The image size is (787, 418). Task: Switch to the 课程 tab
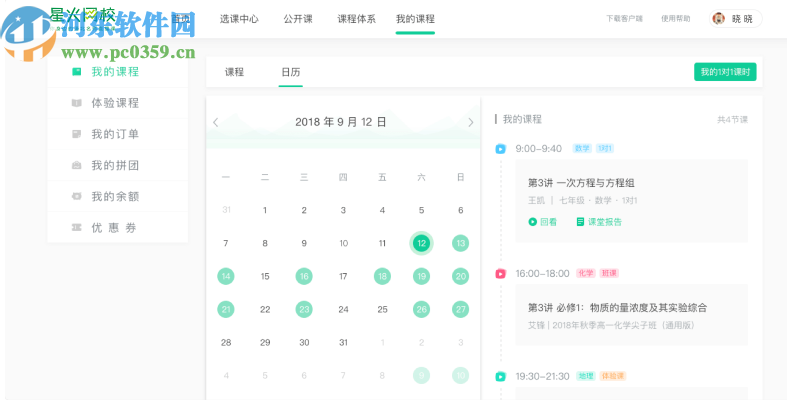[234, 72]
